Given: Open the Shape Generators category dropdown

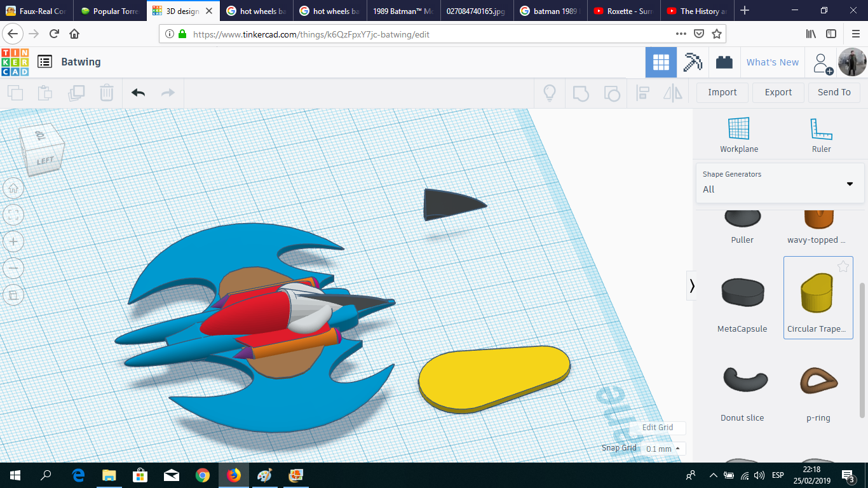Looking at the screenshot, I should click(x=780, y=183).
